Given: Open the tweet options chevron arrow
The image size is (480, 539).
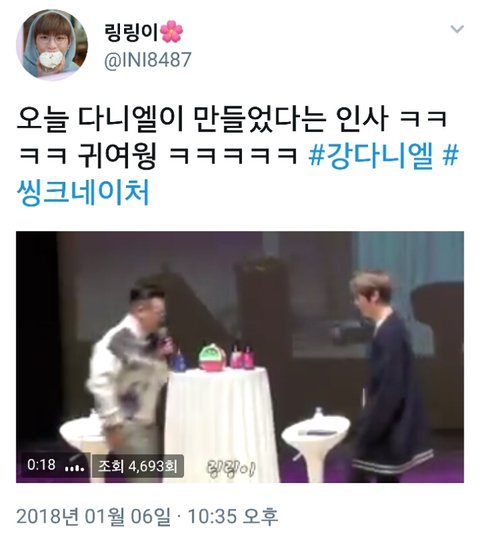Looking at the screenshot, I should (457, 29).
